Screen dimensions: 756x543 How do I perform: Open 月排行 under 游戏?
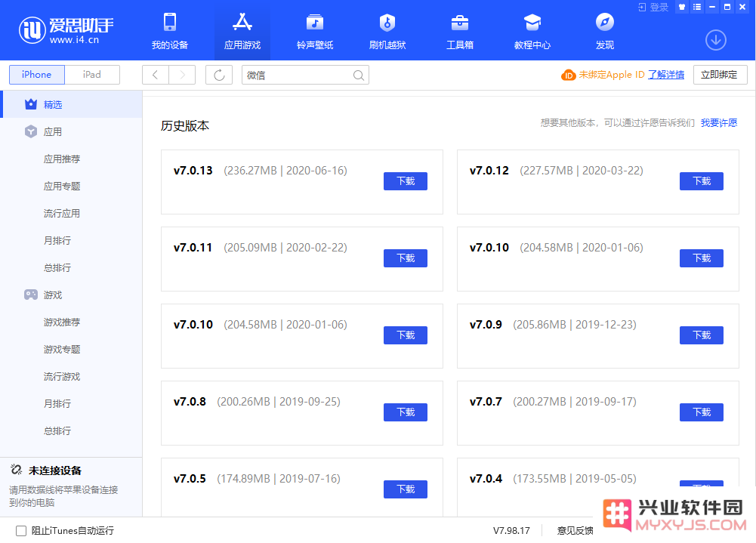point(57,403)
